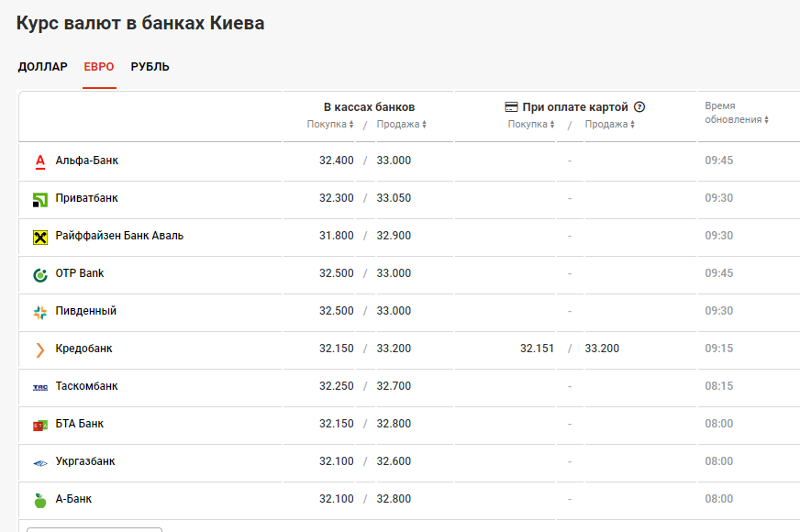Sort by Время обновления column
800x532 pixels.
click(737, 113)
